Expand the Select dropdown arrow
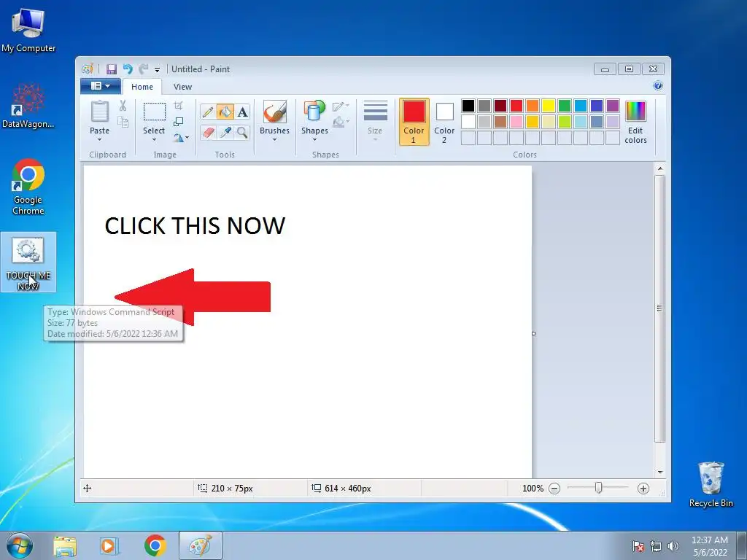Image resolution: width=747 pixels, height=560 pixels. click(154, 139)
